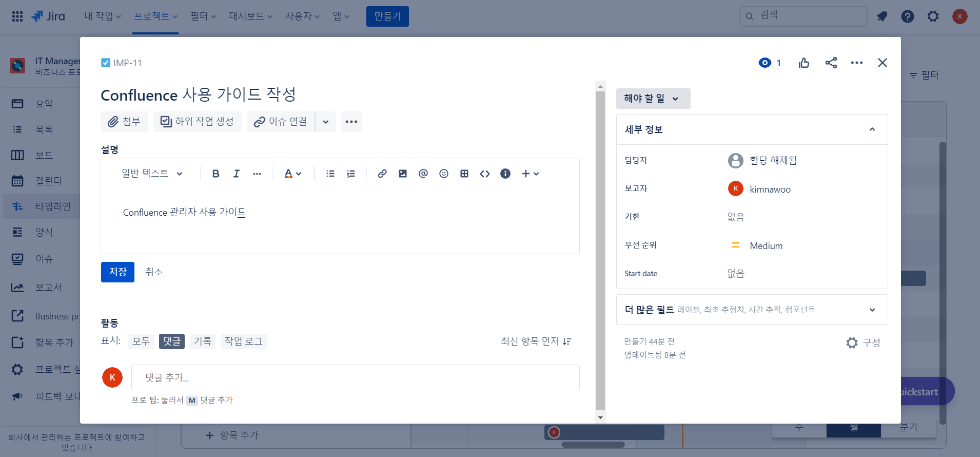Open dropdown arrow next to 이슈 연결
The image size is (980, 457).
[326, 122]
